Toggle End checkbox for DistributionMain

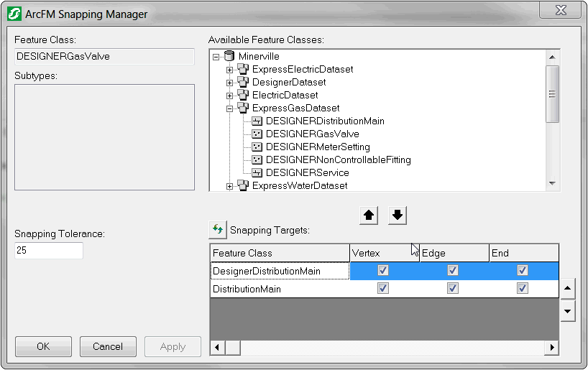[x=523, y=288]
